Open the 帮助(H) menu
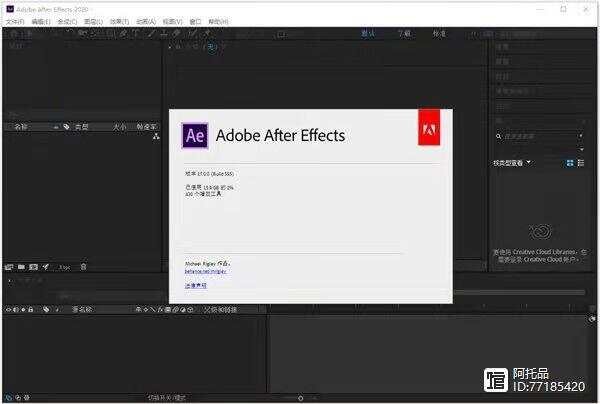 [218, 22]
